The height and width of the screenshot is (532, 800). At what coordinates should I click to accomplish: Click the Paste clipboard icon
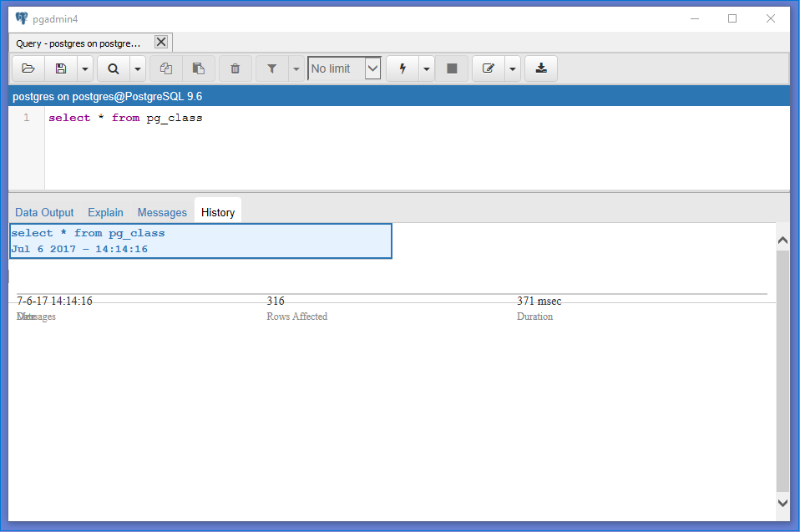(x=199, y=68)
